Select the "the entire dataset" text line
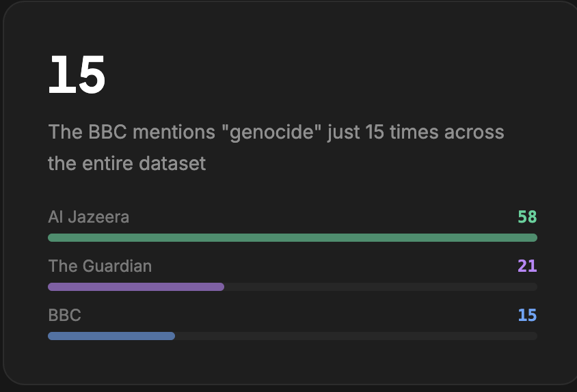This screenshot has width=577, height=392. coord(126,164)
